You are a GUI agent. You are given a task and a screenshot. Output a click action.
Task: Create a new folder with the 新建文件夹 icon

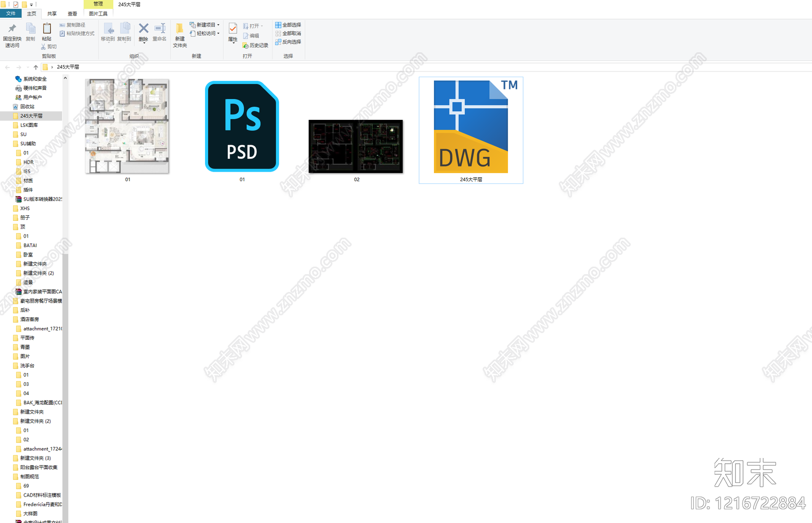(x=180, y=28)
